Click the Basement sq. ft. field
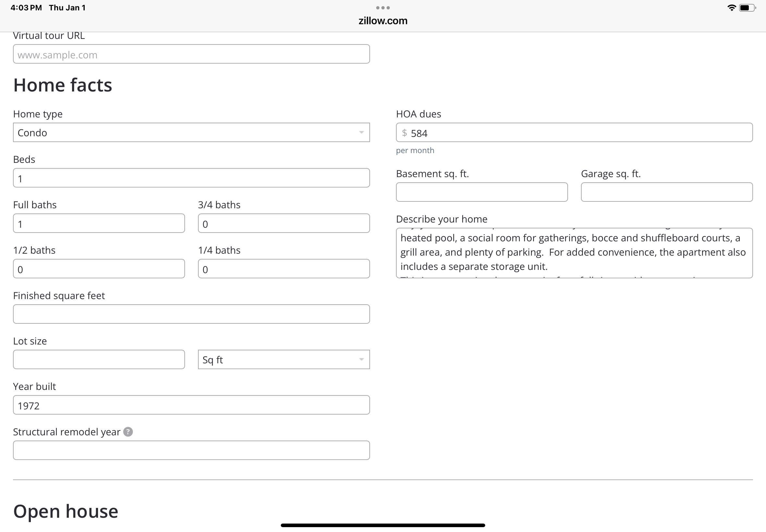Image resolution: width=766 pixels, height=532 pixels. [482, 192]
